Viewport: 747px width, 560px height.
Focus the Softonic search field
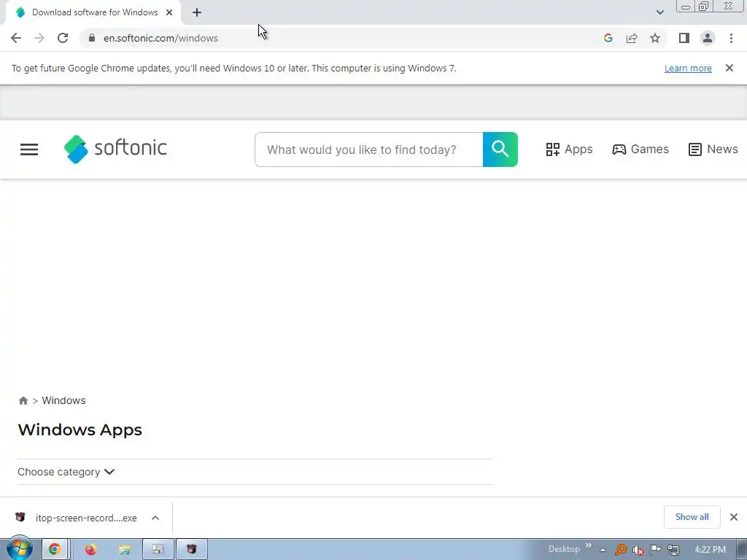pos(368,149)
